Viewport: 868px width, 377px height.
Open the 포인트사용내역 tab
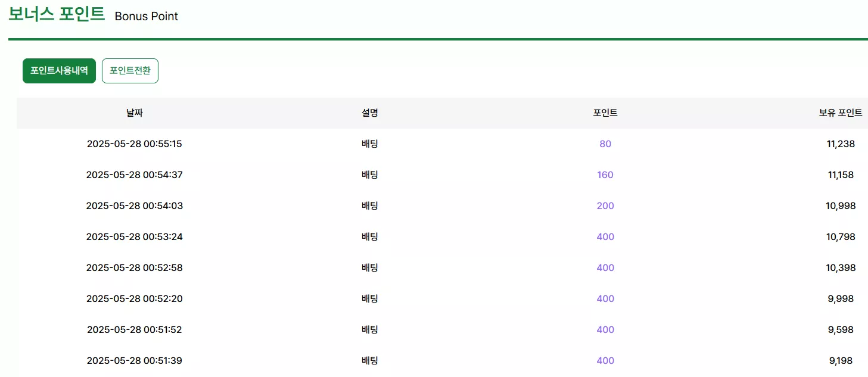59,71
